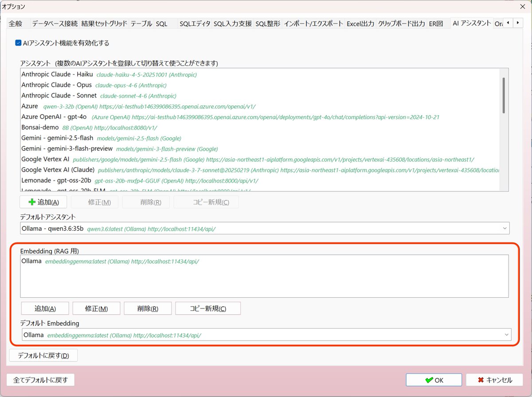Open the デフォルトアシスタント dropdown
The image size is (532, 397).
pyautogui.click(x=265, y=228)
